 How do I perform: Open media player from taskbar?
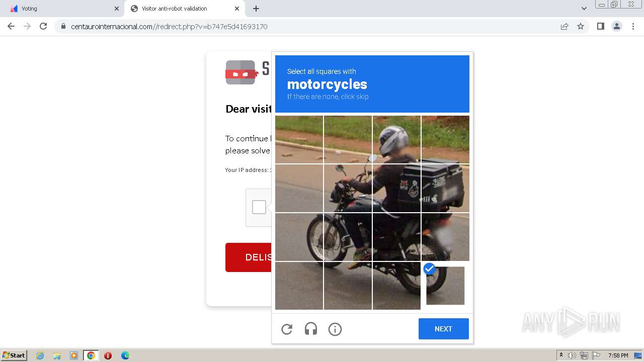click(x=74, y=355)
